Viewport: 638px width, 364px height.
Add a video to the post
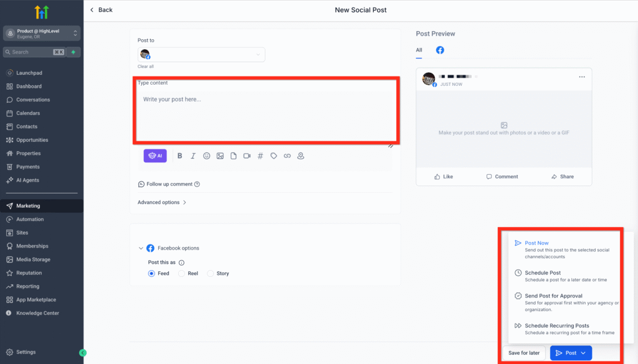[247, 156]
